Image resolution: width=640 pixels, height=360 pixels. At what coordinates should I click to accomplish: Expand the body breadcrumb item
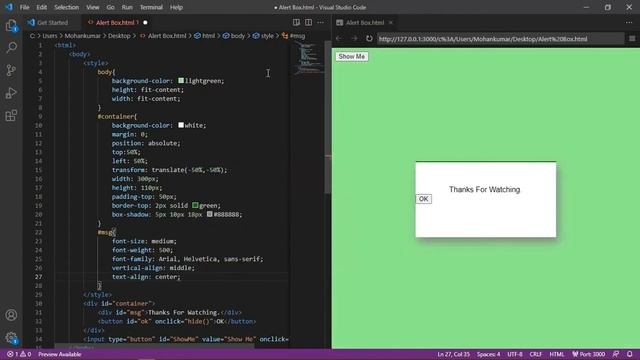pyautogui.click(x=234, y=36)
